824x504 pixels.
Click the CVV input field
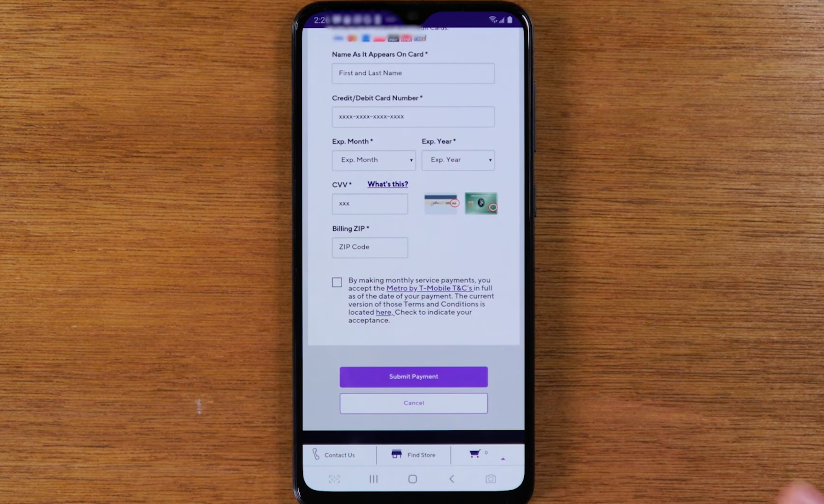click(x=369, y=203)
